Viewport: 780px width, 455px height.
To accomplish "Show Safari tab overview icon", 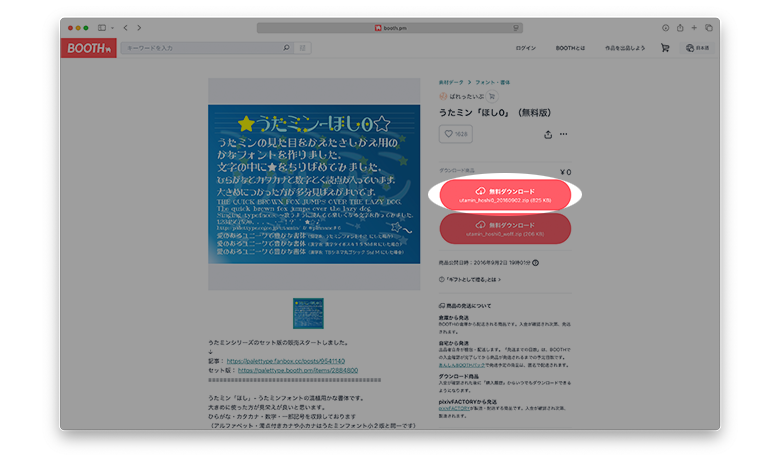I will pos(709,28).
